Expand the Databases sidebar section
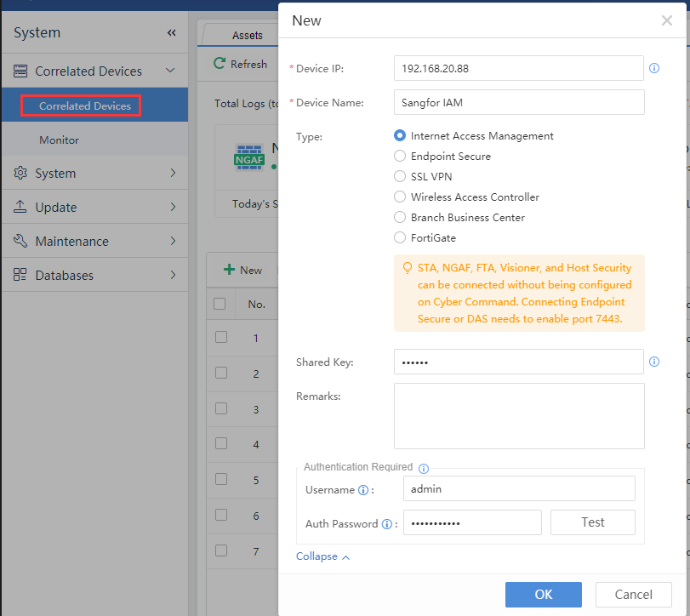The image size is (690, 616). [x=94, y=276]
